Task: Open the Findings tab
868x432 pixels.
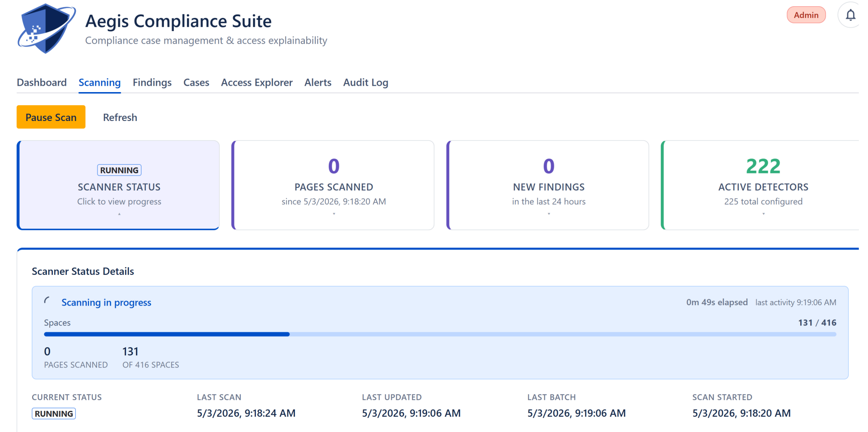Action: point(152,83)
